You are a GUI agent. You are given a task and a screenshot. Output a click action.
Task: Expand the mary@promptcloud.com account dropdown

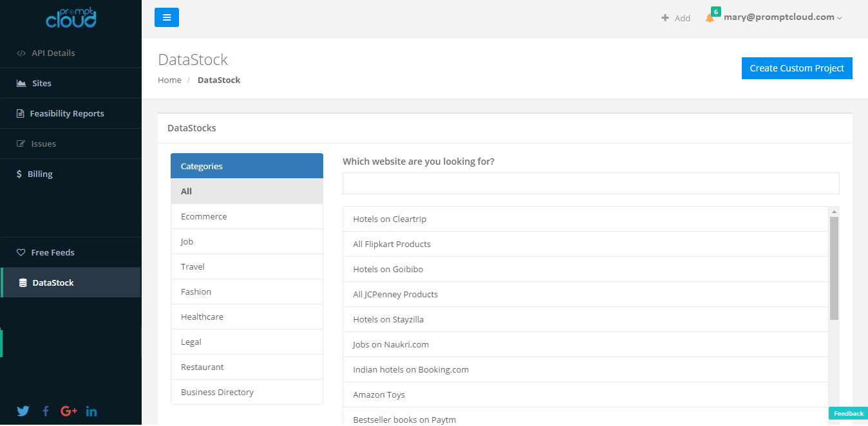[x=783, y=17]
